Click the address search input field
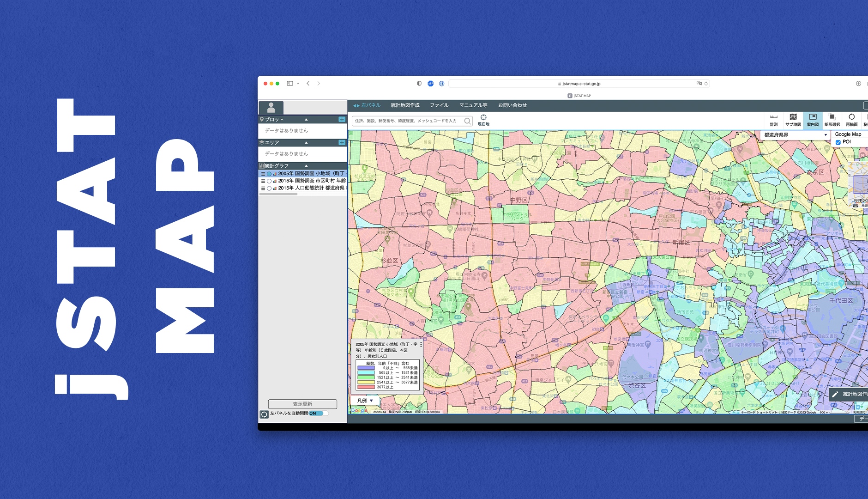The image size is (868, 499). (x=408, y=121)
